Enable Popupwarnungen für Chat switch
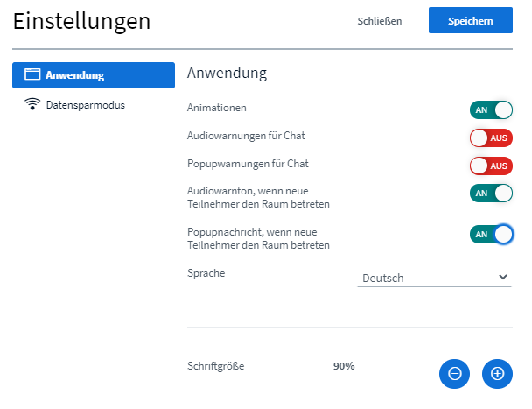Screen dimensions: 532x409 pyautogui.click(x=491, y=166)
